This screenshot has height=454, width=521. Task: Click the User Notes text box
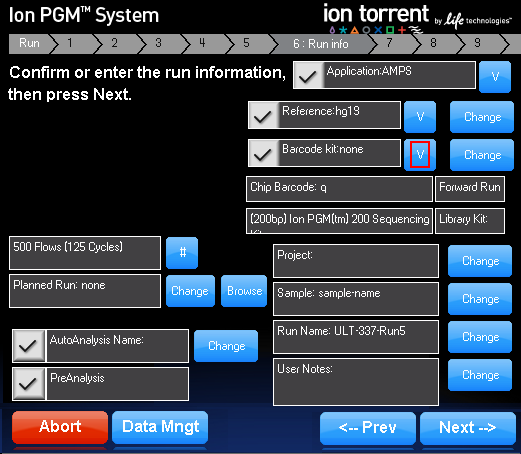click(x=356, y=382)
